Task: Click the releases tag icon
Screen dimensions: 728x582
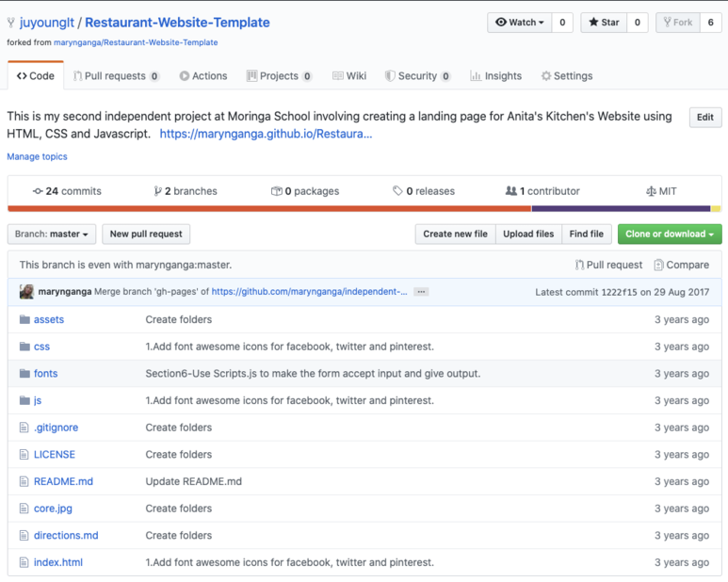Action: pyautogui.click(x=397, y=191)
